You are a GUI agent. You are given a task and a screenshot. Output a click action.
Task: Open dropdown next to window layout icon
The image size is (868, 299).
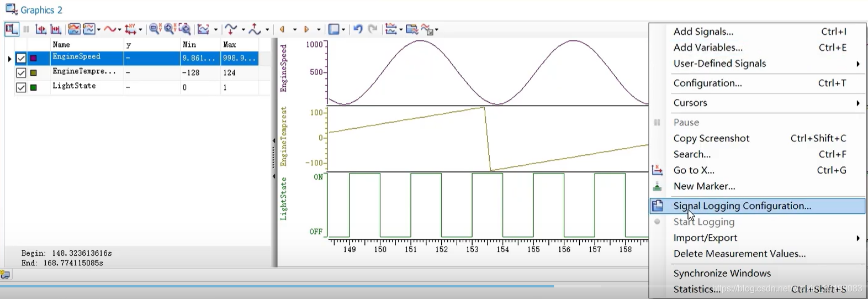pyautogui.click(x=343, y=30)
